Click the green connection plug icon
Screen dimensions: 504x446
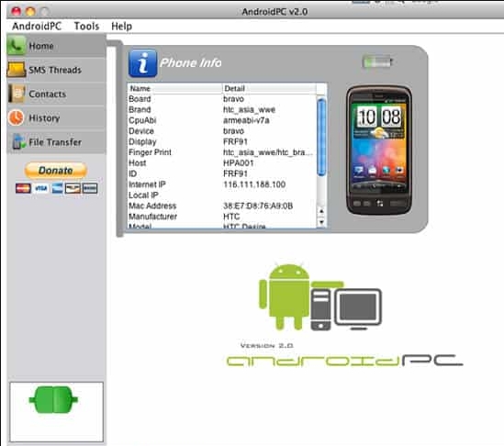pos(53,400)
